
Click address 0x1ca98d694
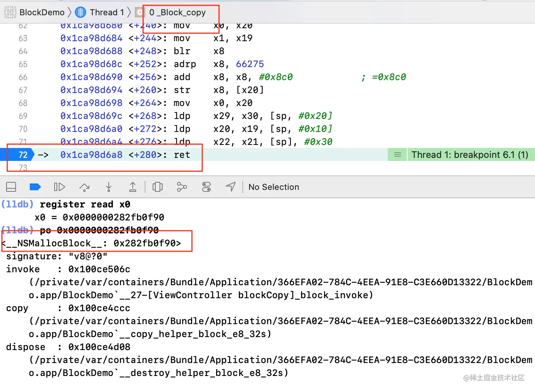tap(92, 90)
